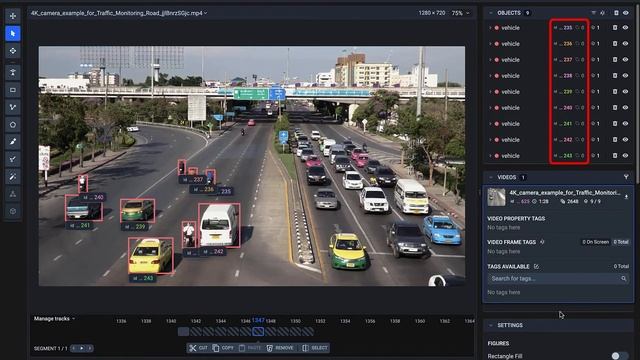640x360 pixels.
Task: Collapse the Objects panel
Action: click(491, 13)
